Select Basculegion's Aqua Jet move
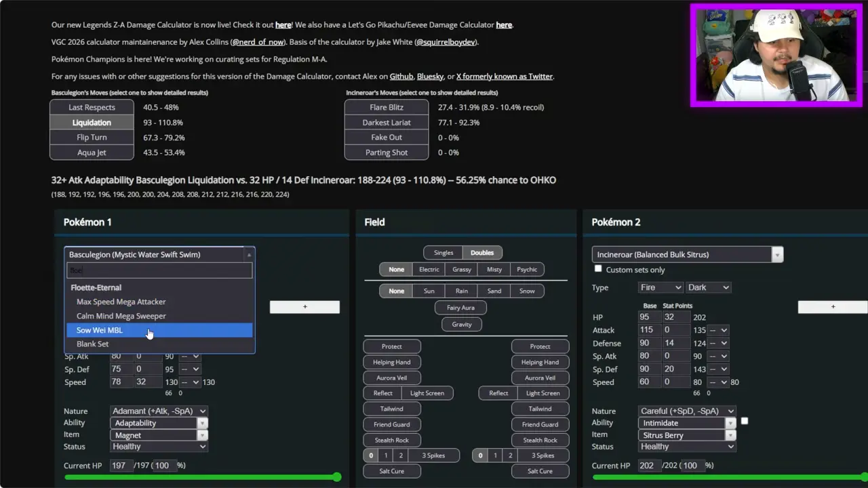The image size is (868, 488). [x=92, y=152]
